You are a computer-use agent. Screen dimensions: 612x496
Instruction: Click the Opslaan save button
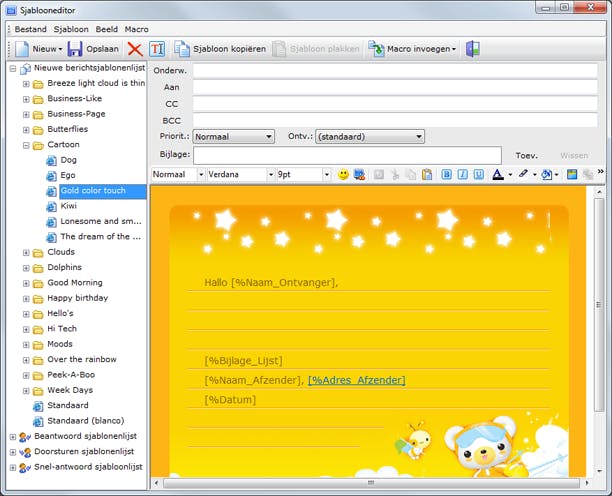[x=93, y=48]
